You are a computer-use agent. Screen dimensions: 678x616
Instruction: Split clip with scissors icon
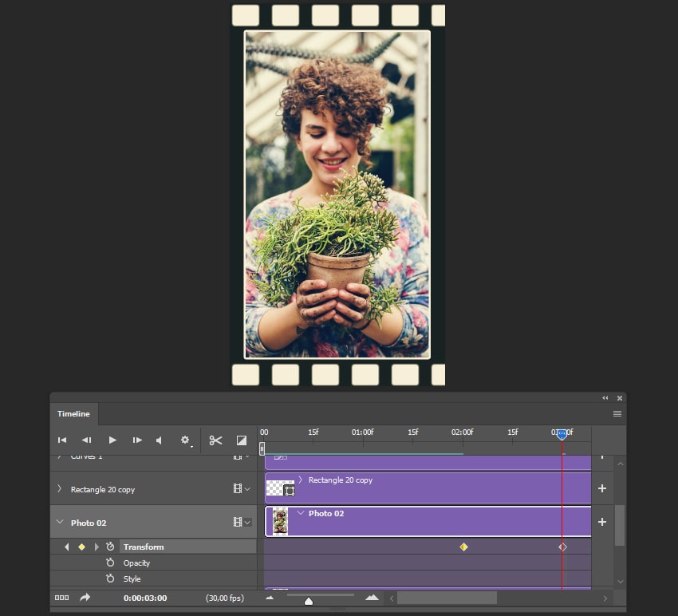click(215, 440)
